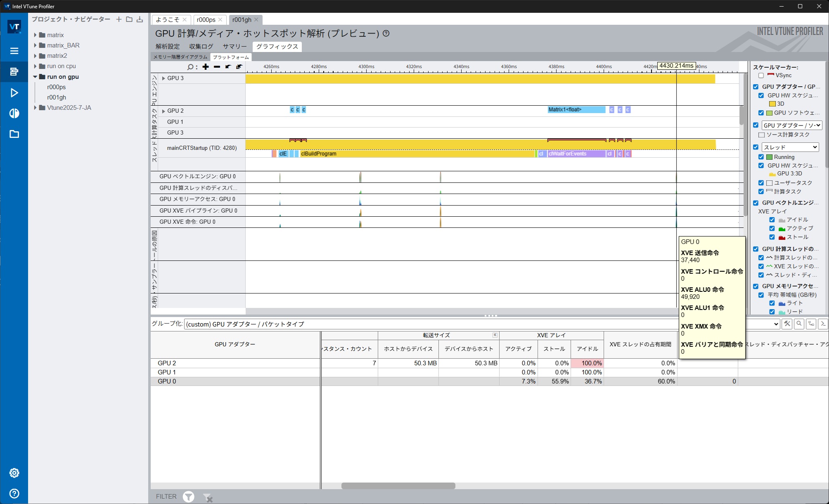Toggle the Running thread checkbox
Screen dimensions: 829x504
point(761,157)
